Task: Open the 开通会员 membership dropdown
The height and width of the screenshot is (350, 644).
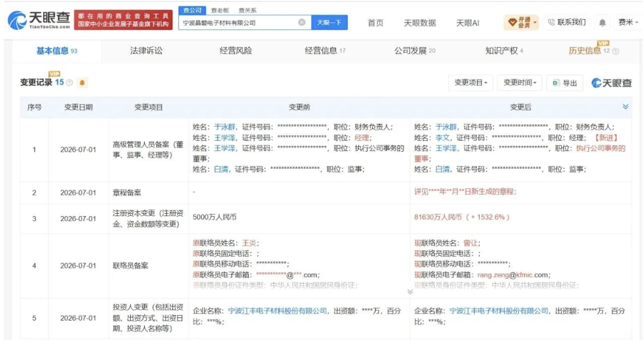Action: point(522,22)
